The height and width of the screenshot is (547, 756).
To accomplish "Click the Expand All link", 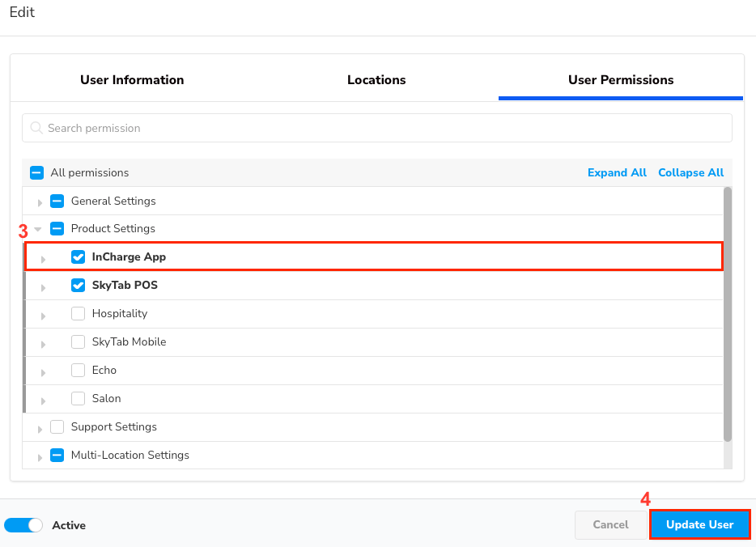I will click(617, 172).
